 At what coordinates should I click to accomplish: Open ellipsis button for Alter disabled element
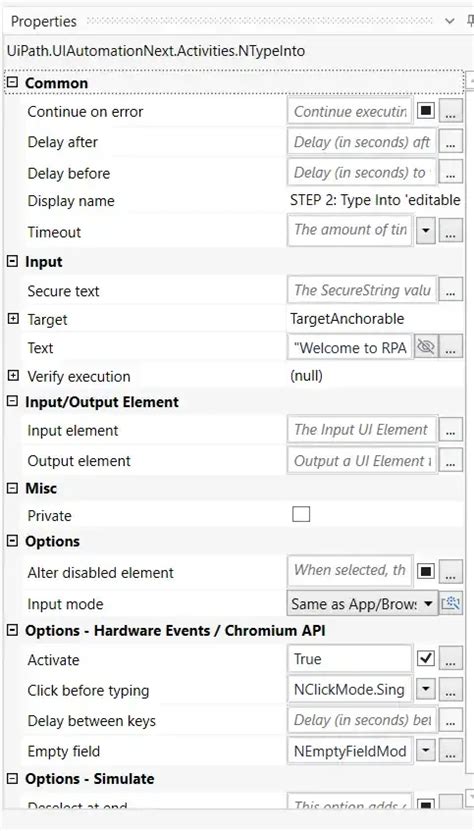tap(450, 571)
